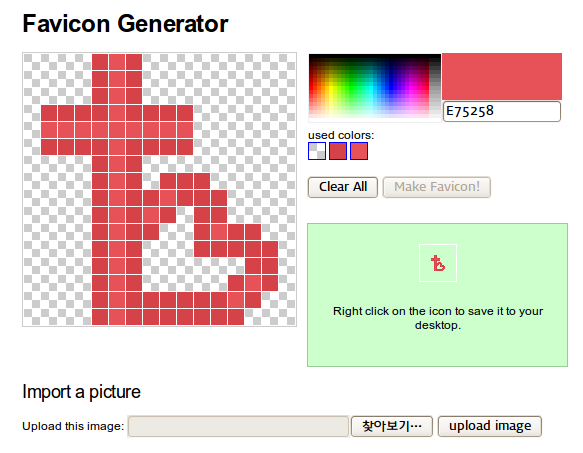Click the leftmost pixel of the red crossbar
This screenshot has width=583, height=453.
click(x=49, y=130)
